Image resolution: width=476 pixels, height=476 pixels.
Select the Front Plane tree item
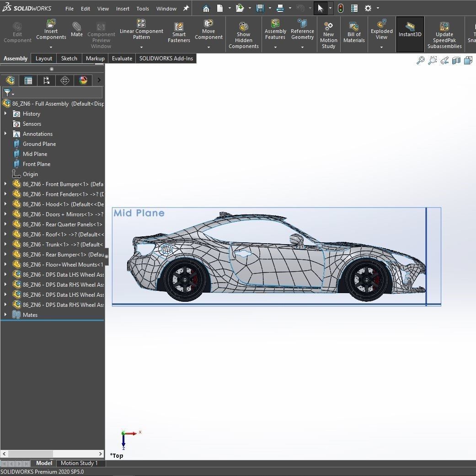pos(36,164)
